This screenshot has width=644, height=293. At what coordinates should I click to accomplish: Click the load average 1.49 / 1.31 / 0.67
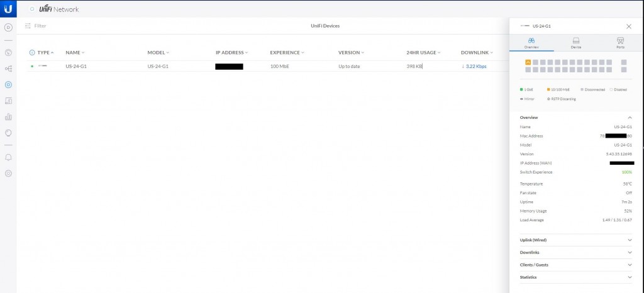[618, 220]
